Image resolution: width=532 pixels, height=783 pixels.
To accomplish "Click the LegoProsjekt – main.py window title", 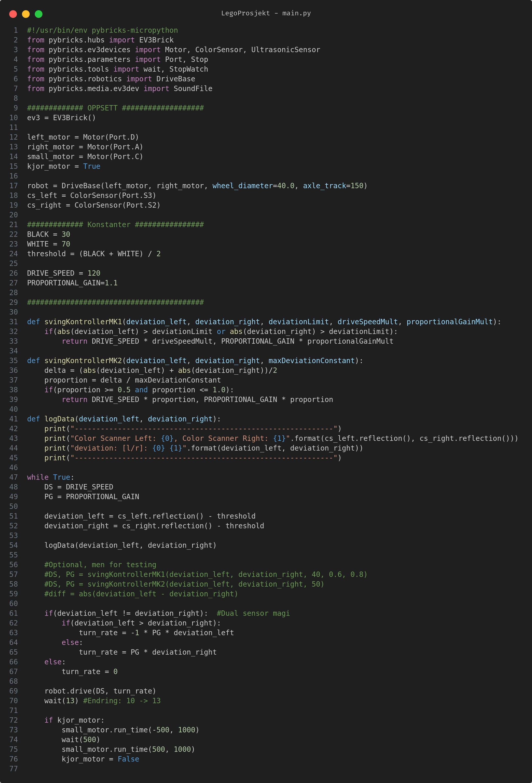I will tap(266, 13).
